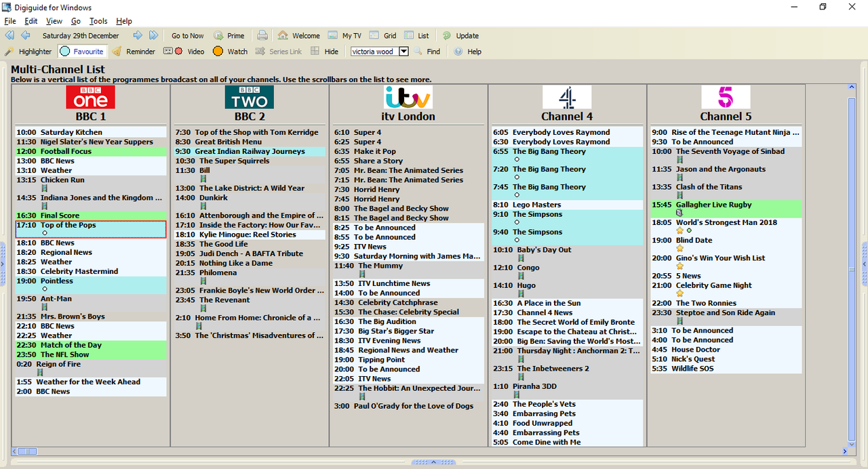Click the Video record marker
The height and width of the screenshot is (469, 868).
[184, 52]
